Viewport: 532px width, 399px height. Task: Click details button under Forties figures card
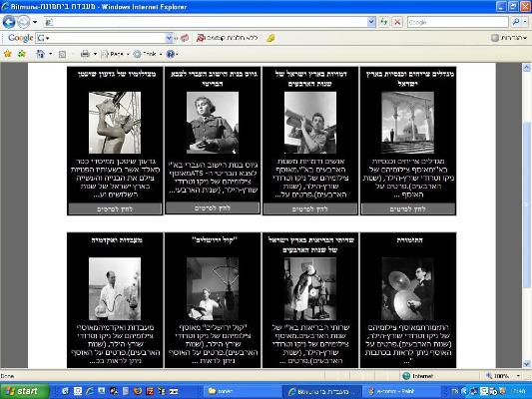310,208
